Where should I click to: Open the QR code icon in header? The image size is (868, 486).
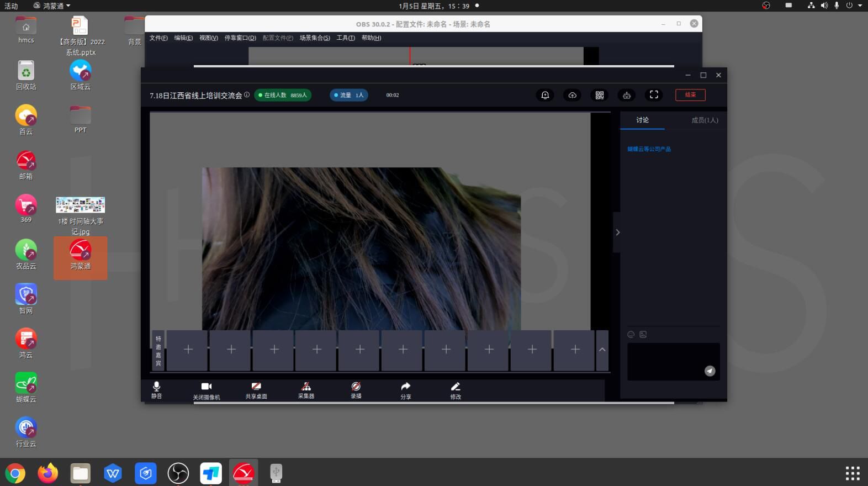tap(600, 95)
